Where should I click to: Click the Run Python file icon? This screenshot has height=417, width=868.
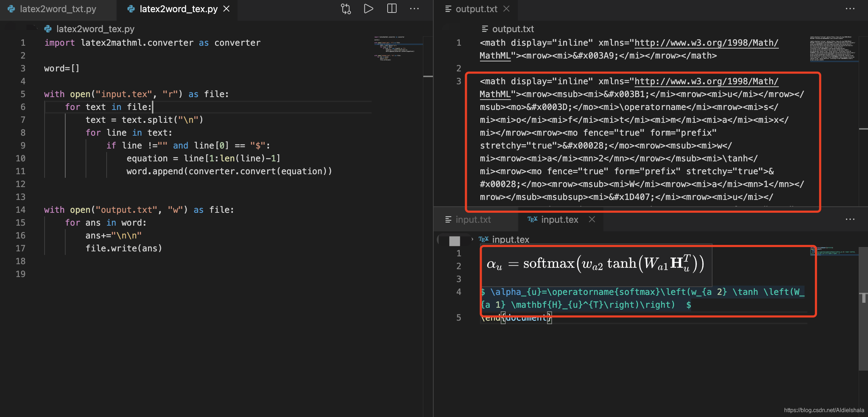368,8
